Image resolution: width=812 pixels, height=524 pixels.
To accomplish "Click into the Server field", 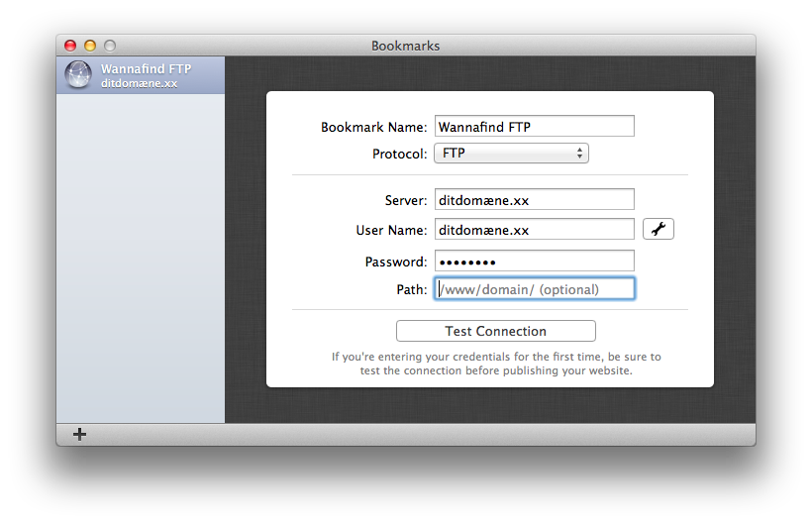I will click(x=534, y=199).
